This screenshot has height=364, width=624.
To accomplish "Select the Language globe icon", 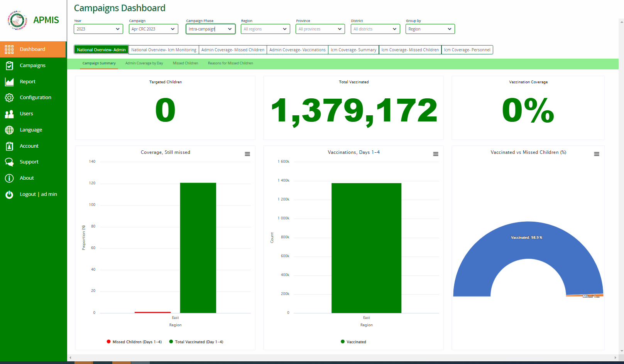I will click(9, 130).
